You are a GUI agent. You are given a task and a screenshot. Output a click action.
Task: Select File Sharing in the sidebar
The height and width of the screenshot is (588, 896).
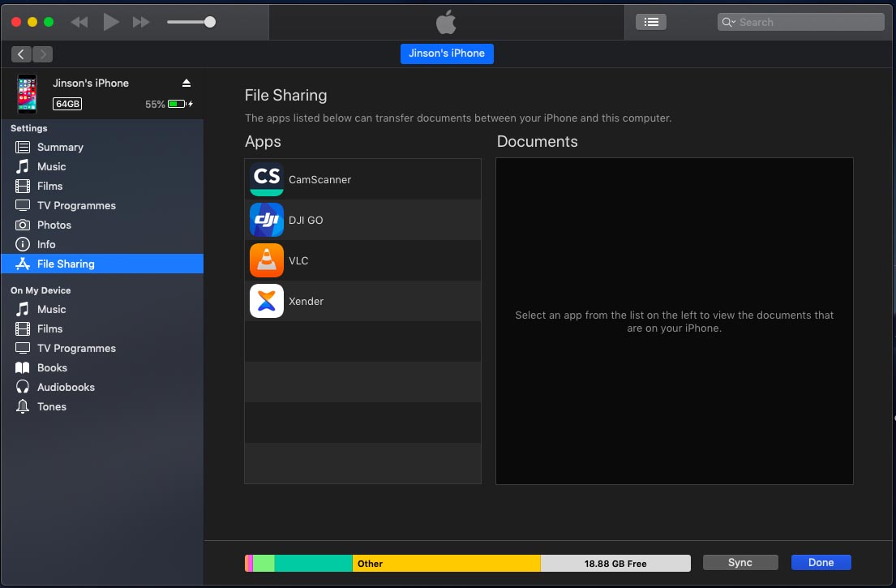[x=102, y=264]
